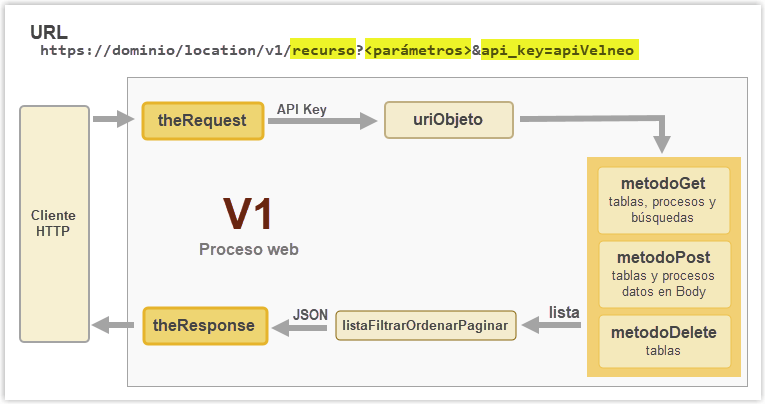Select the metodoPost block
Screen dimensions: 766x405
click(663, 274)
